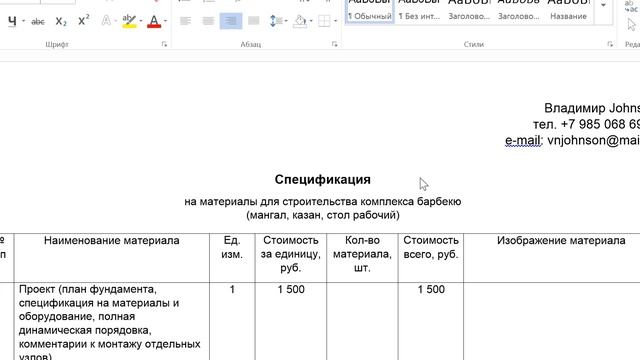Open line and paragraph spacing
Viewport: 640px width, 360px height.
(275, 21)
